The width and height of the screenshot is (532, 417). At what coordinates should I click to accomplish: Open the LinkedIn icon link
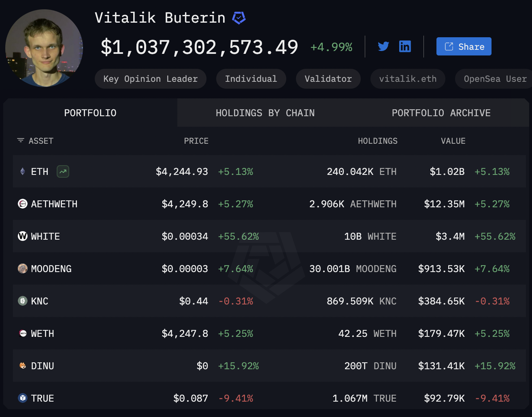pos(405,46)
